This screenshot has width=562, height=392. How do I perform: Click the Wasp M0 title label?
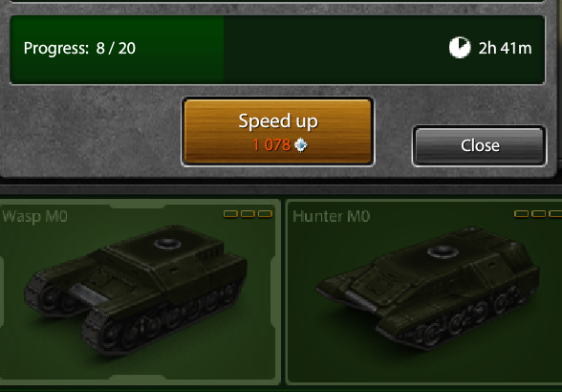[x=34, y=217]
